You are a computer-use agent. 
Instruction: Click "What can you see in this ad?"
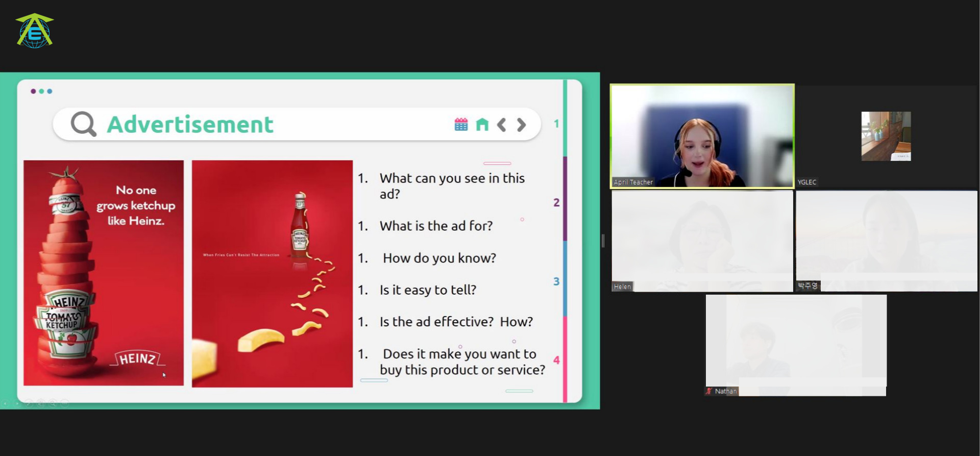(x=452, y=186)
